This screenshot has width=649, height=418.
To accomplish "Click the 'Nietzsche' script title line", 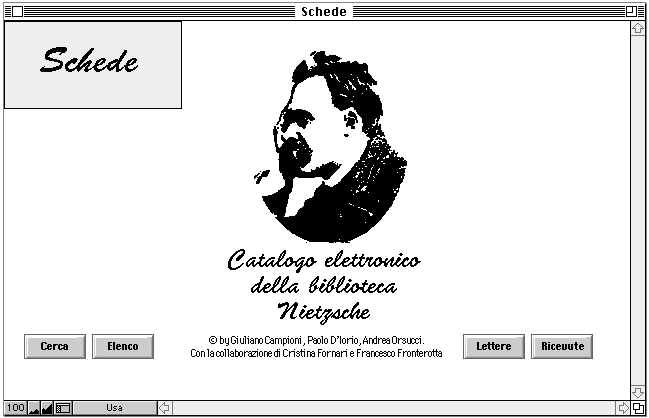I will pyautogui.click(x=324, y=311).
